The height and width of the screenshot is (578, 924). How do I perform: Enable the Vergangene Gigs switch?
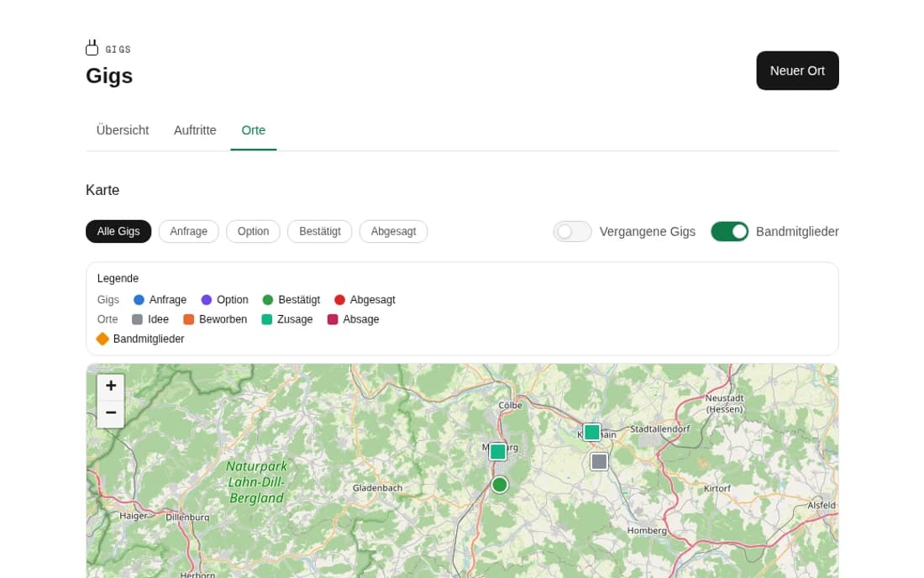pyautogui.click(x=572, y=232)
